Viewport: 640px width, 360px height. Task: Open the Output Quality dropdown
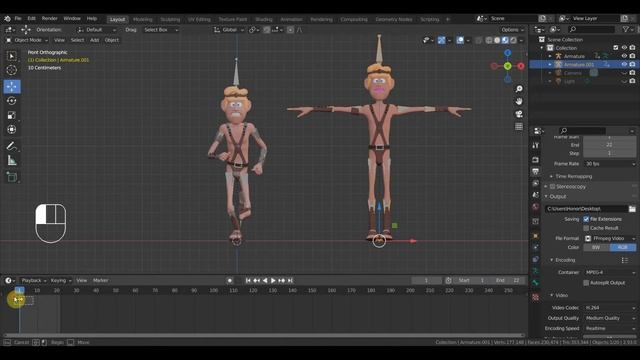tap(610, 318)
